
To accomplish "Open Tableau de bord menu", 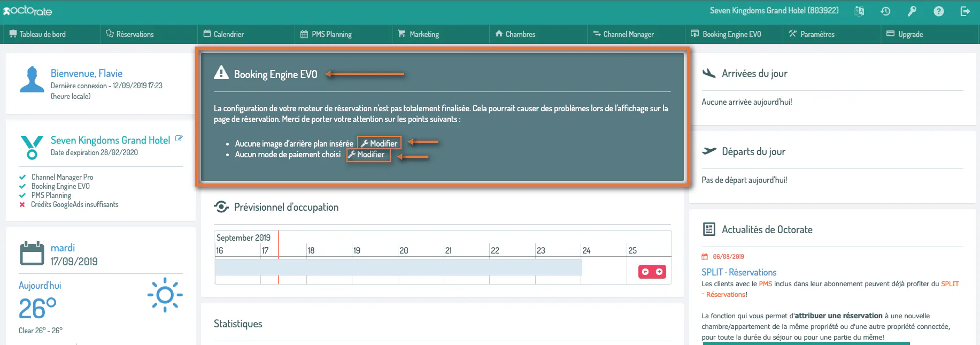I will coord(37,34).
